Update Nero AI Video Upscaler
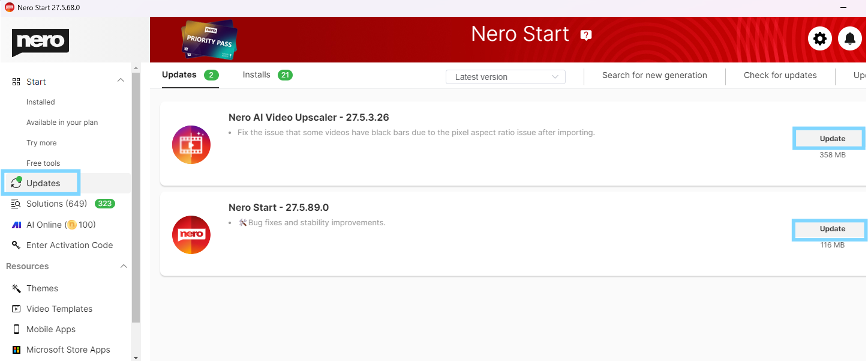 [828, 138]
